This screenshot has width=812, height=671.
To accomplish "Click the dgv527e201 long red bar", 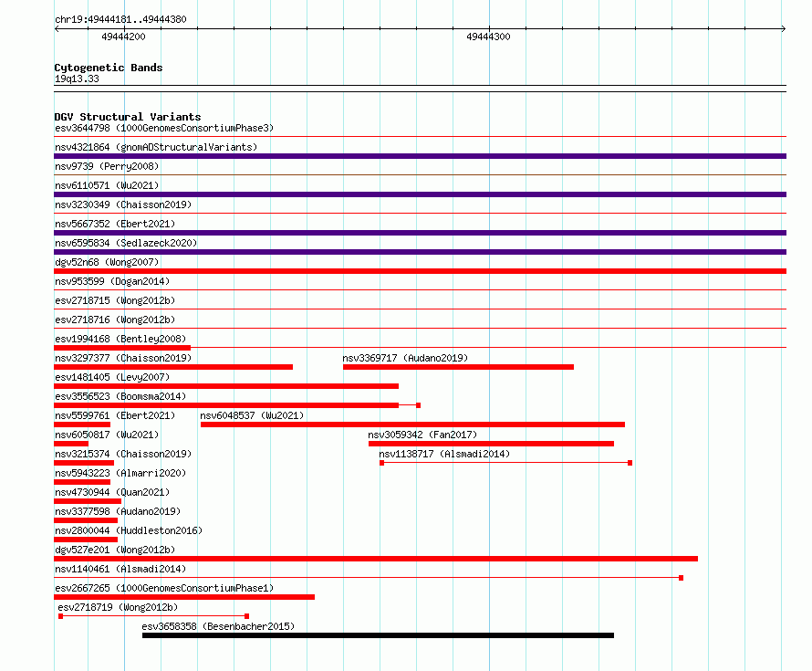I will [x=376, y=559].
